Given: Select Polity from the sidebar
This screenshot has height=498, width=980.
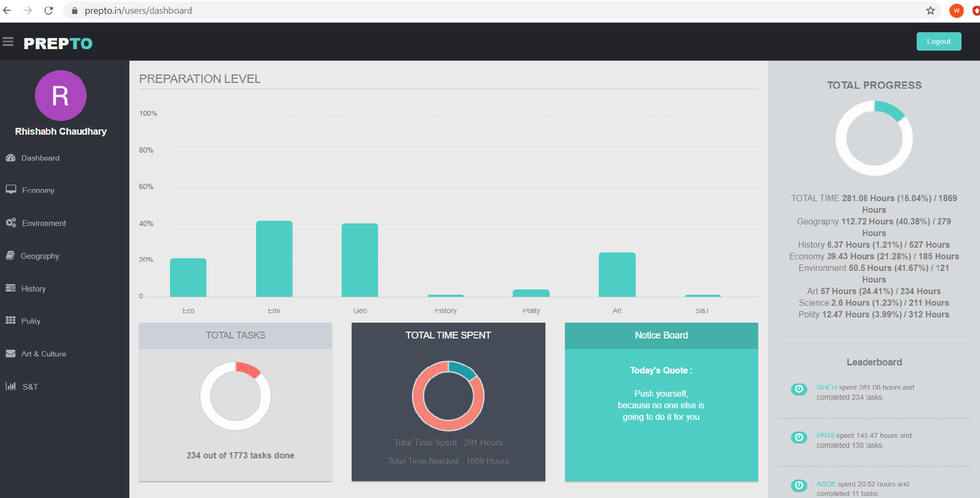Looking at the screenshot, I should [31, 321].
